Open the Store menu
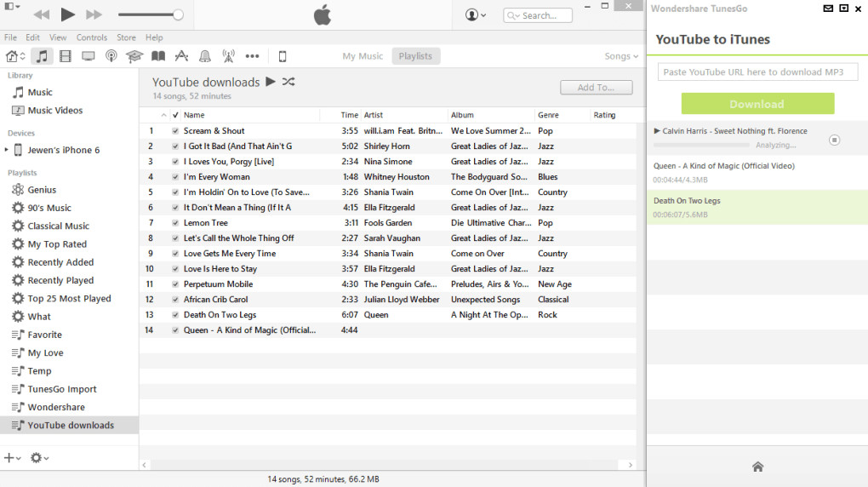The width and height of the screenshot is (868, 487). click(x=126, y=37)
